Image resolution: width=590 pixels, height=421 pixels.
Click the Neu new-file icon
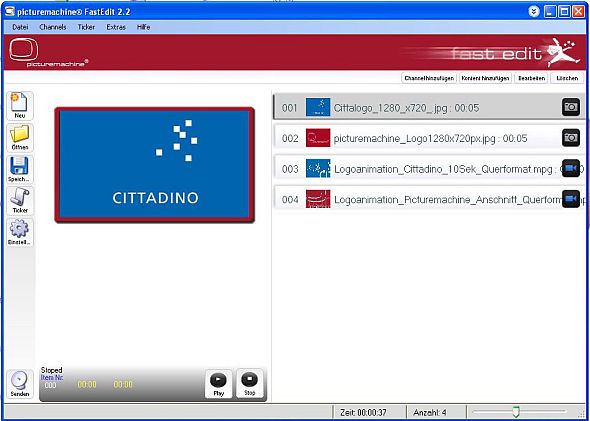click(x=20, y=106)
